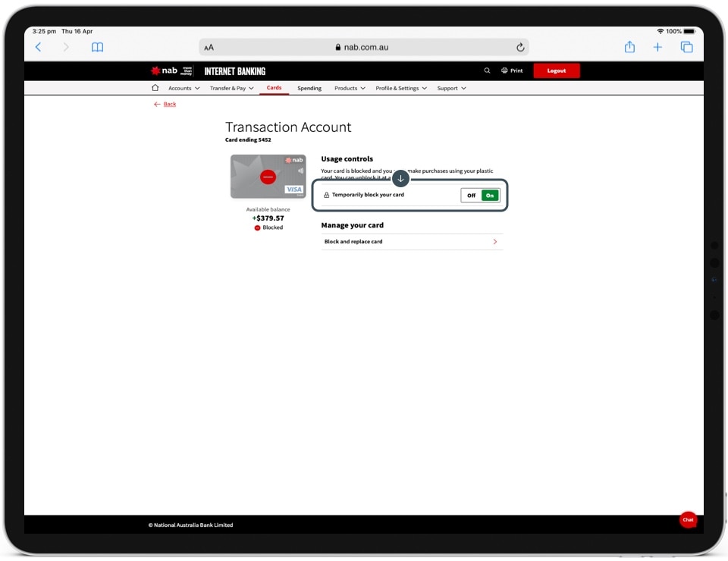Open the Profile & Settings dropdown
The height and width of the screenshot is (561, 728).
point(401,88)
